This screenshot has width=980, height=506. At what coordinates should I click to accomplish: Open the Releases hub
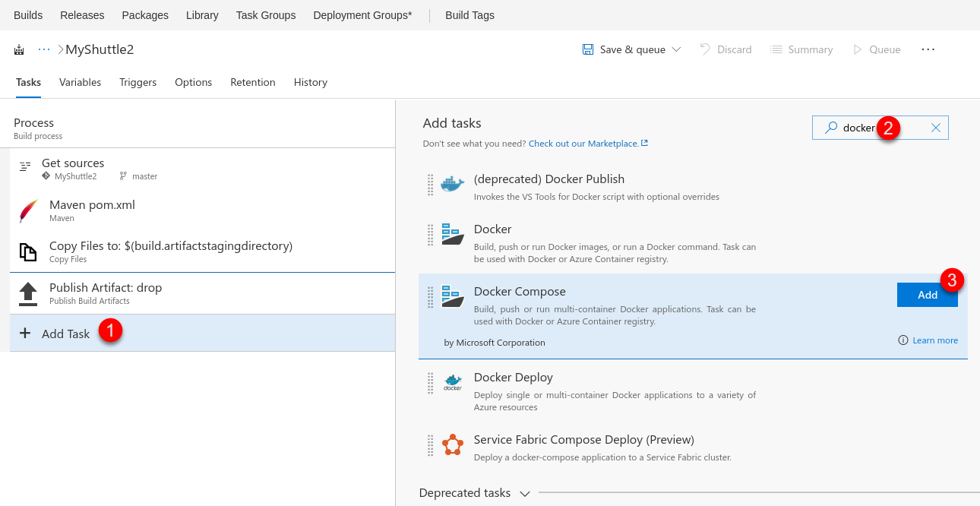tap(82, 15)
